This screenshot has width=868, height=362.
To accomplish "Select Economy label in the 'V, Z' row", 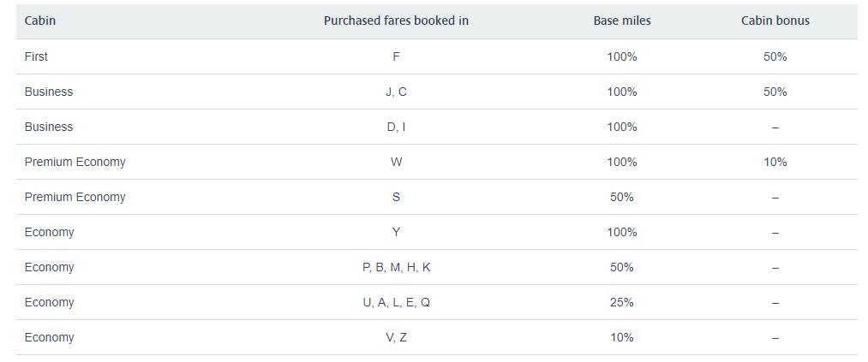I will 49,337.
